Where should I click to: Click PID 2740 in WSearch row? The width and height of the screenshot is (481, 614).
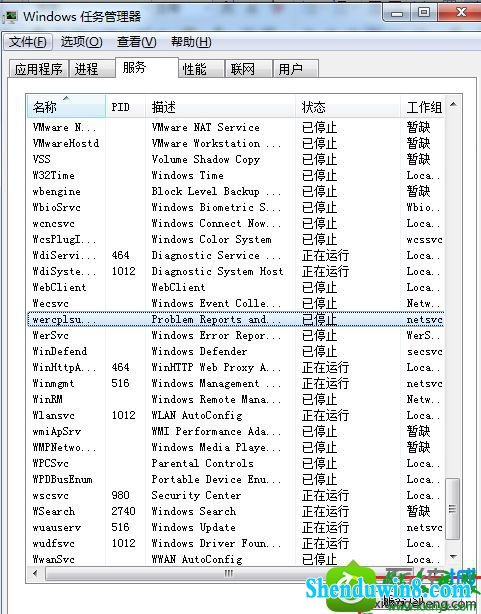click(123, 511)
